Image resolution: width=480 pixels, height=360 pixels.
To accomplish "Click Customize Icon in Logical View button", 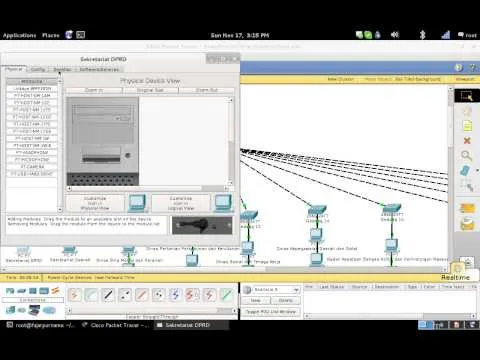I will coord(181,203).
